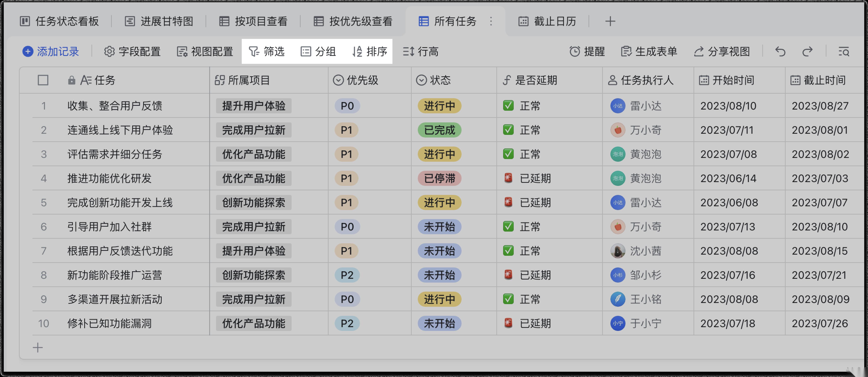The width and height of the screenshot is (868, 377).
Task: Open 视图配置 view settings
Action: tap(205, 52)
